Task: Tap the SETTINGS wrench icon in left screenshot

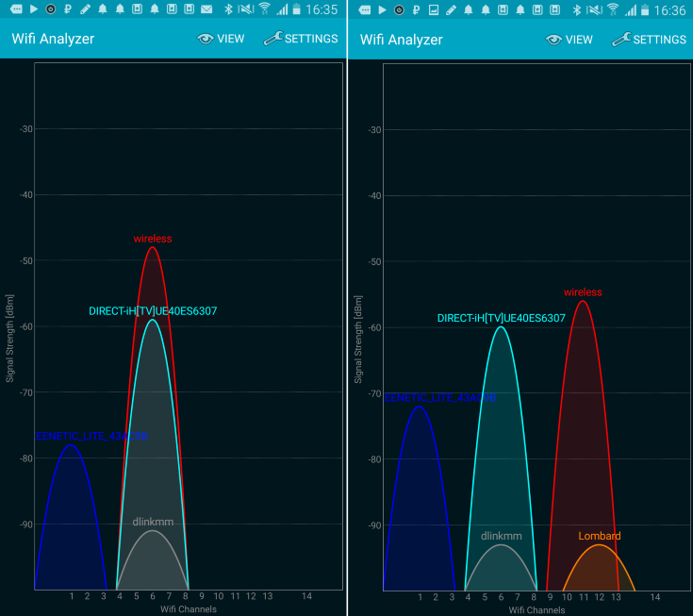Action: tap(273, 39)
